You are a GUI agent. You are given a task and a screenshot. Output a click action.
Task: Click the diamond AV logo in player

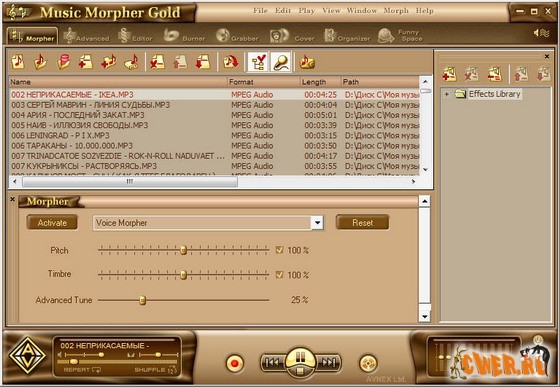[28, 356]
